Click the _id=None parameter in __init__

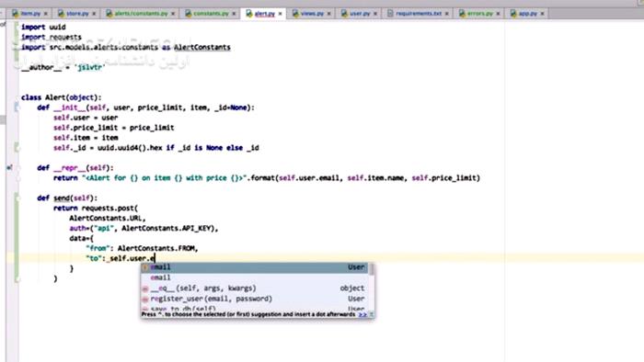point(230,107)
